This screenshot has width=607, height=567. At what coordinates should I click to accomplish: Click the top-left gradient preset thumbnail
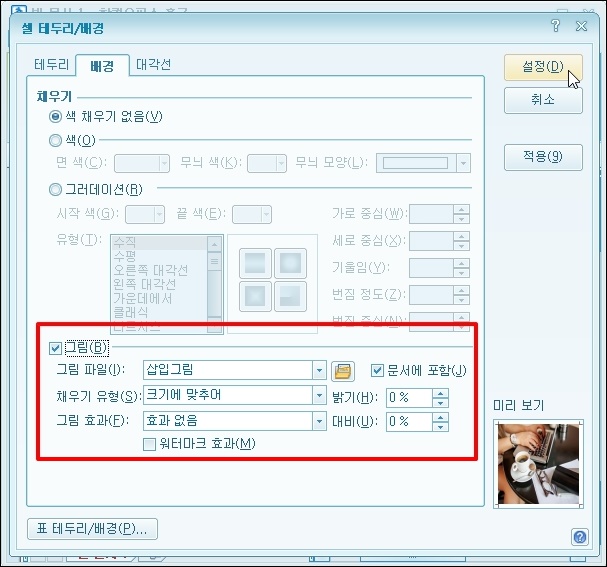[x=255, y=263]
